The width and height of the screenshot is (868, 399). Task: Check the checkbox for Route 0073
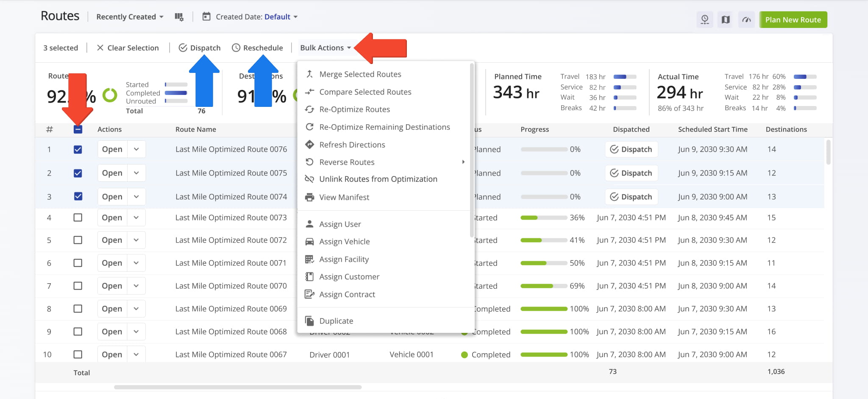pyautogui.click(x=78, y=218)
